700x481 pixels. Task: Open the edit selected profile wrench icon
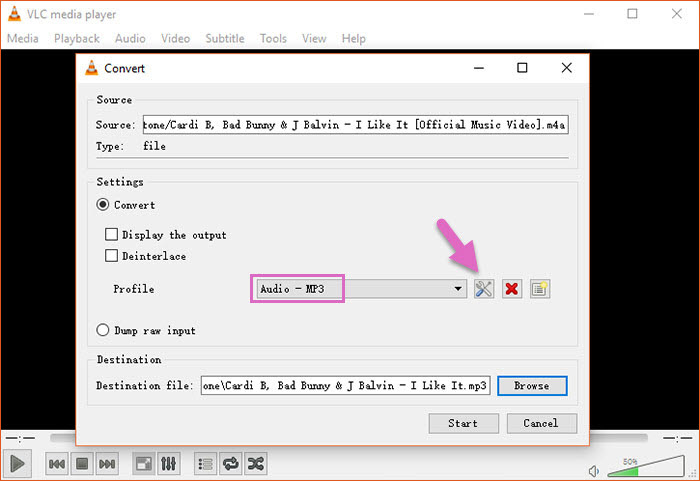click(x=484, y=289)
